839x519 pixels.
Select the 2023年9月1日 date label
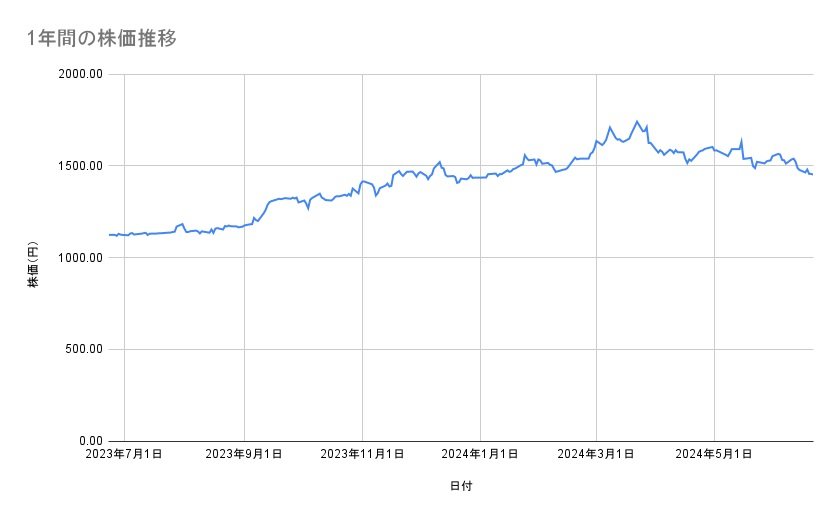click(244, 455)
